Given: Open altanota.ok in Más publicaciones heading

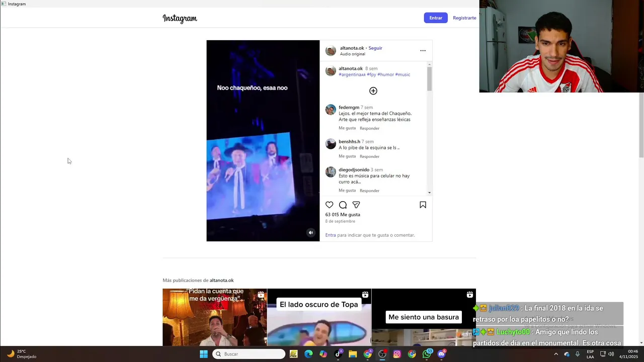Looking at the screenshot, I should click(221, 281).
